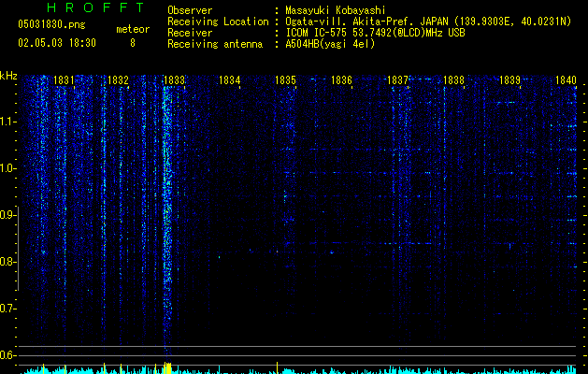Viewport: 588px width, 374px height.
Task: Click the Ogata-vill. Akita-Pref. JAPAN location text
Action: pyautogui.click(x=428, y=22)
